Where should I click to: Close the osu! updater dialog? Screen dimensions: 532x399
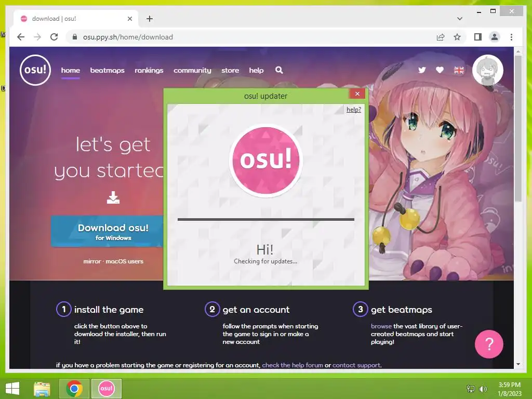(x=357, y=94)
